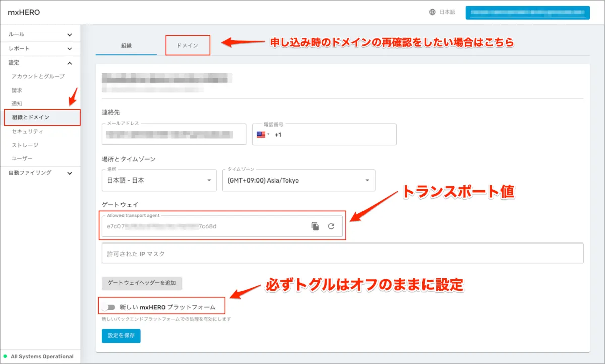Click the メールアドレス input field
605x364 pixels.
173,134
